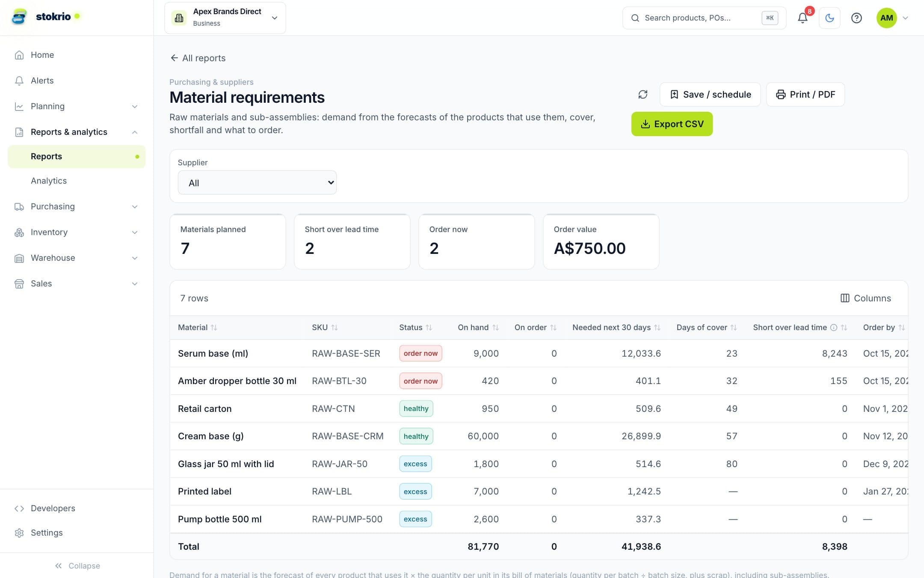Sort by Days of cover arrows
Viewport: 924px width, 578px height.
tap(734, 328)
